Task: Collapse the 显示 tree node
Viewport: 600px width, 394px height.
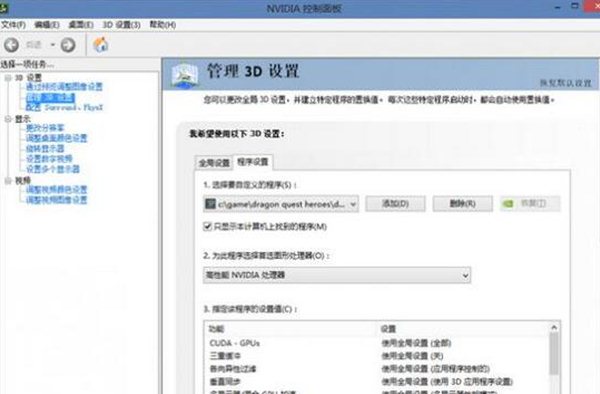Action: (x=8, y=119)
